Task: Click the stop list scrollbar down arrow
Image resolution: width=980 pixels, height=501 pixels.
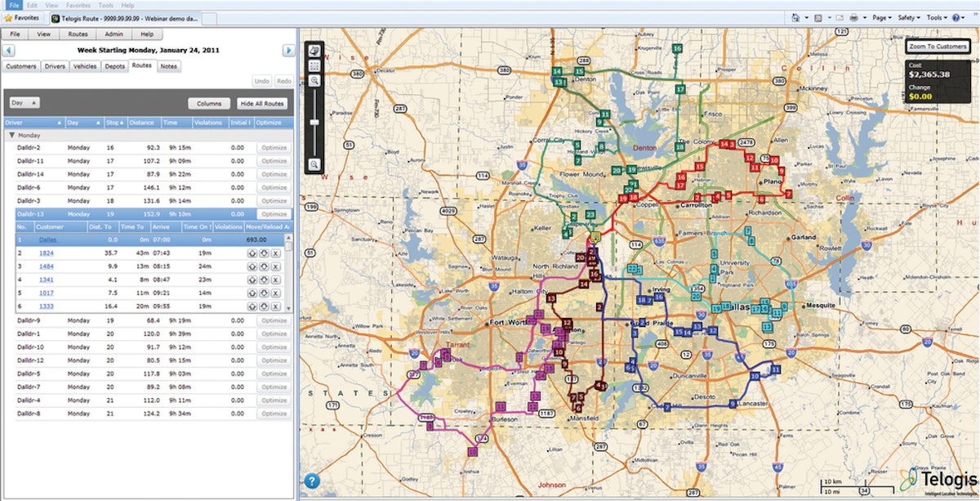Action: (x=287, y=306)
